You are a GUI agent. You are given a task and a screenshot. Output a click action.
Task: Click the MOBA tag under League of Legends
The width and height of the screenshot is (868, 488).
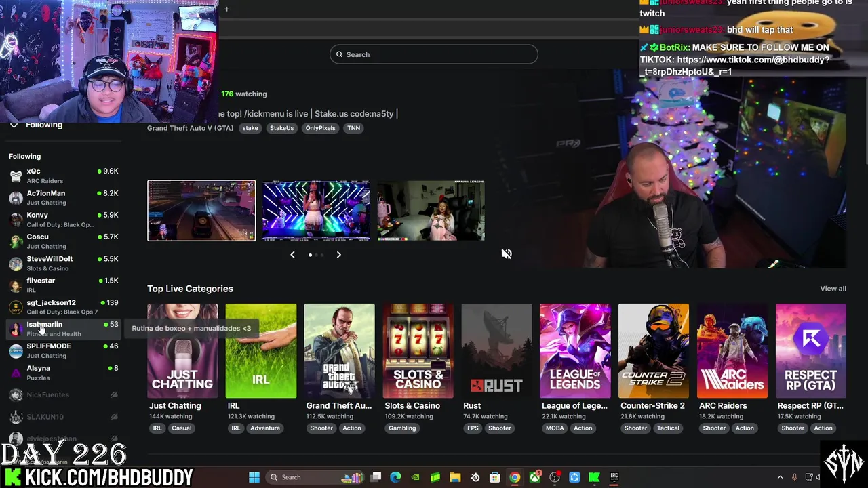coord(555,428)
